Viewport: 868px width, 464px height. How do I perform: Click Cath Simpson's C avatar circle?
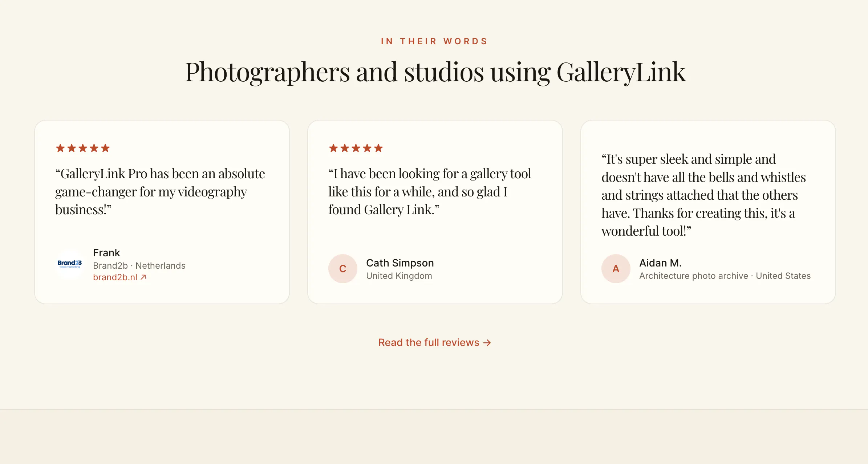coord(343,269)
